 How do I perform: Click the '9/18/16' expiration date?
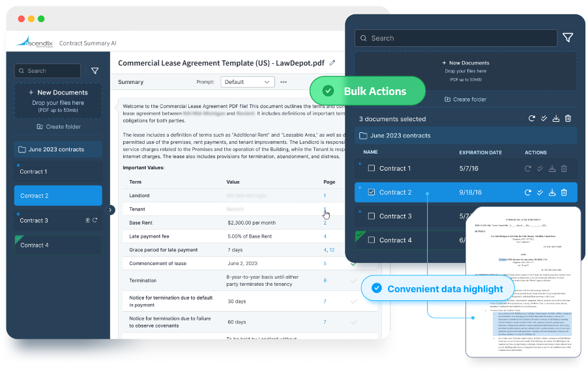(470, 192)
